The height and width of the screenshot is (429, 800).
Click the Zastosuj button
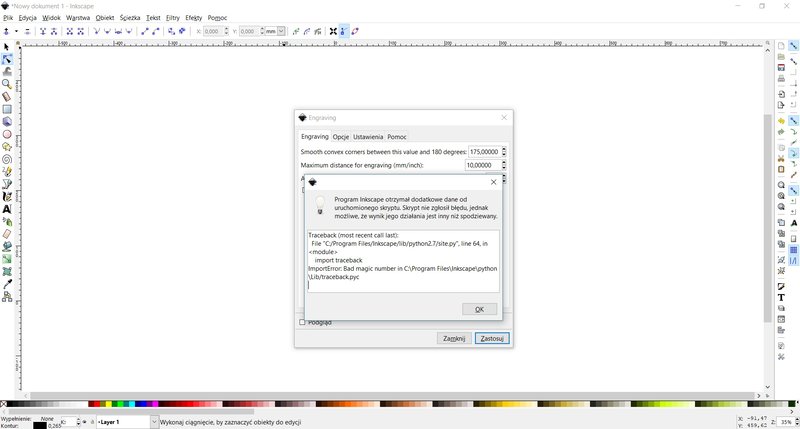pos(492,338)
